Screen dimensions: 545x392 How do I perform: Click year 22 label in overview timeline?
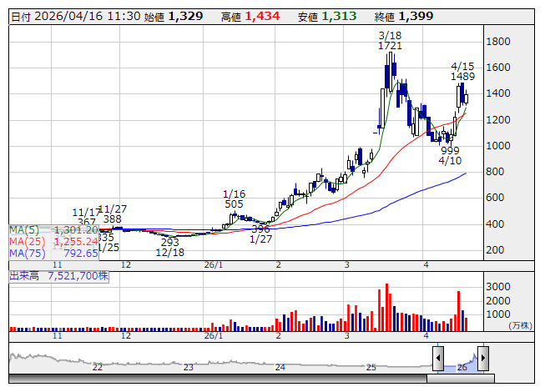tap(97, 367)
